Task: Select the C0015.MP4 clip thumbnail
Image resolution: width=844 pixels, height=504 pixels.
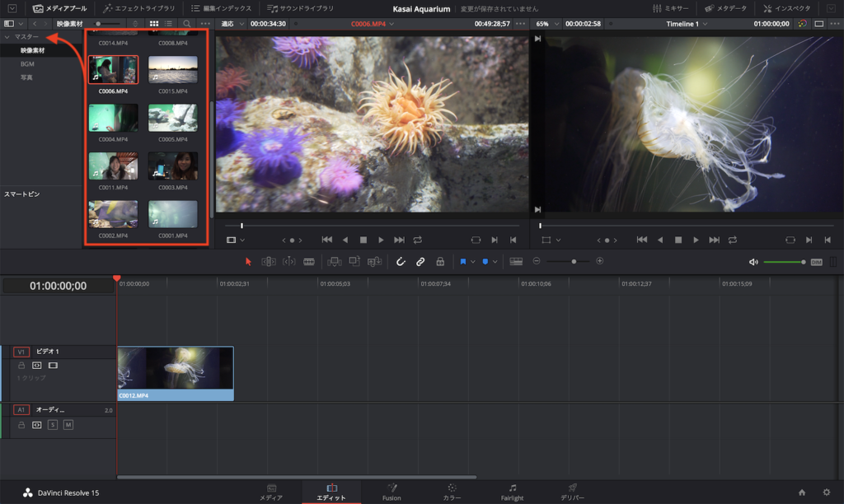Action: (x=173, y=70)
